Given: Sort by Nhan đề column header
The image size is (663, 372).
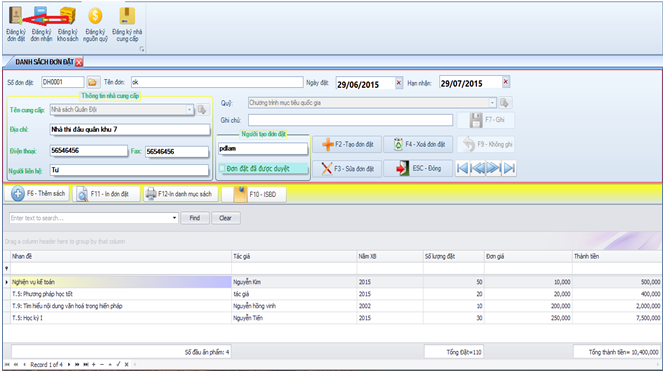Looking at the screenshot, I should point(121,256).
